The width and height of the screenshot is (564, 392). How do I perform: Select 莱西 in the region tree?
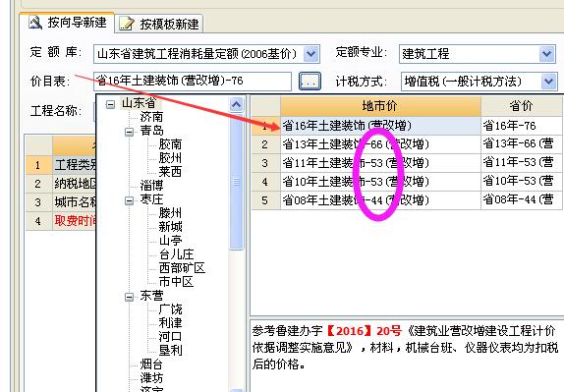tap(170, 172)
